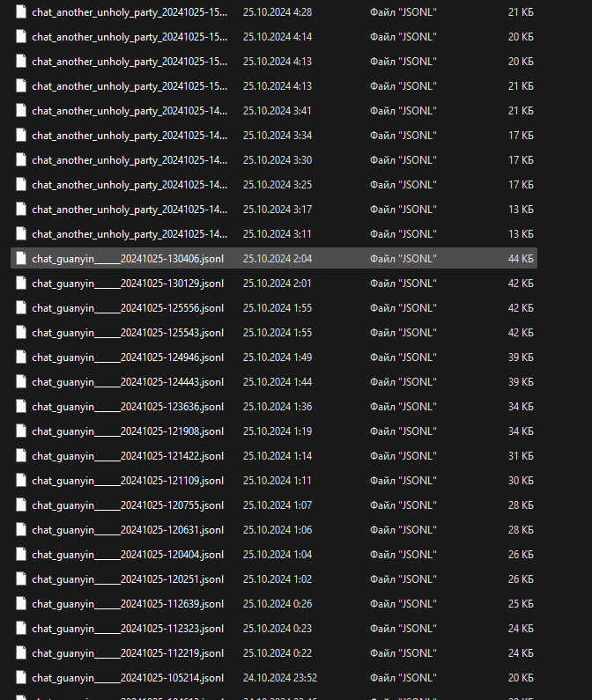This screenshot has height=700, width=592.
Task: Click icon of unholy_party file modified 4:28
Action: tap(22, 12)
